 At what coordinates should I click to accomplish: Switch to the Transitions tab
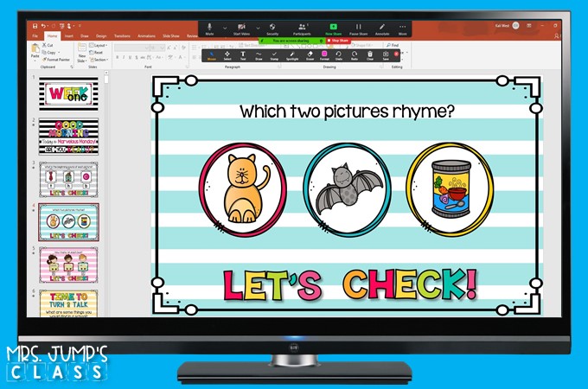tap(122, 36)
